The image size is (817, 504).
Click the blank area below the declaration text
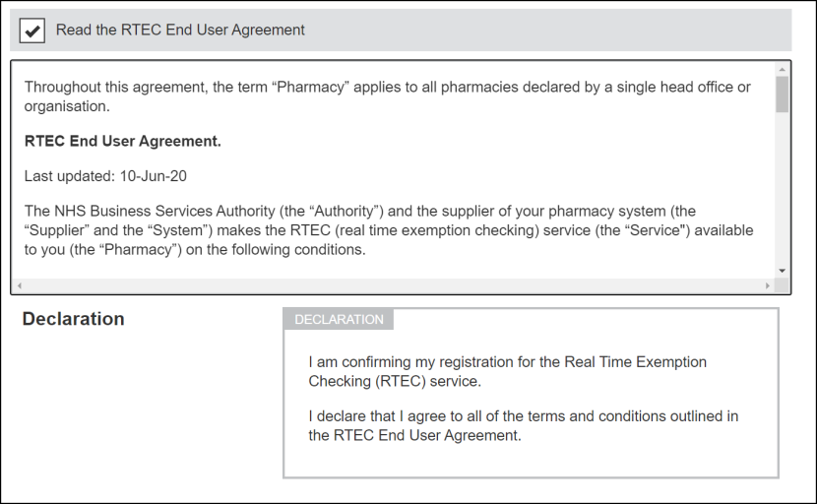[x=530, y=459]
